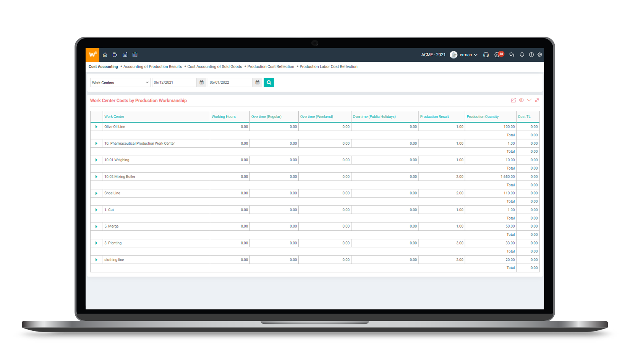Expand the 10.02 Mixing Boiler row
This screenshot has height=364, width=630.
tap(96, 177)
